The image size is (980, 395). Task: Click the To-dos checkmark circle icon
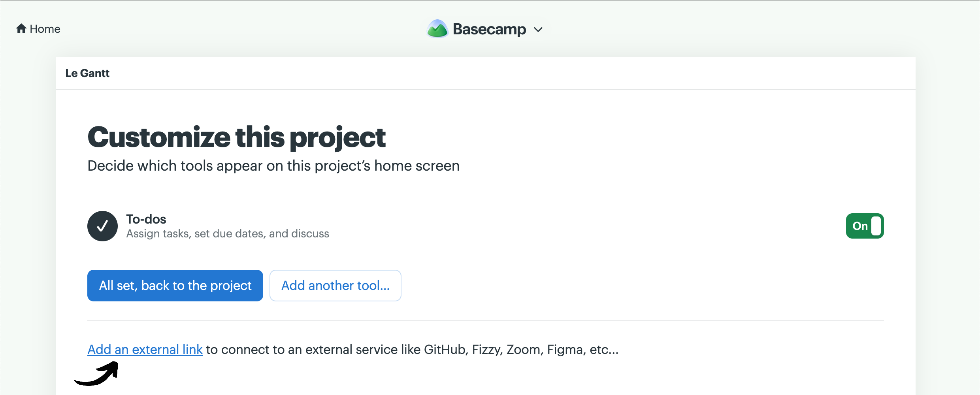[102, 226]
